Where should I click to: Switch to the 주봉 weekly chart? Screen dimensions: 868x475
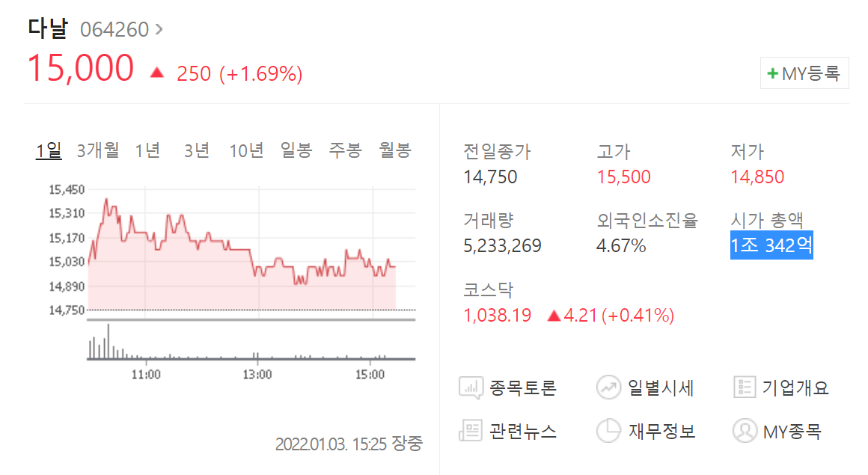345,150
